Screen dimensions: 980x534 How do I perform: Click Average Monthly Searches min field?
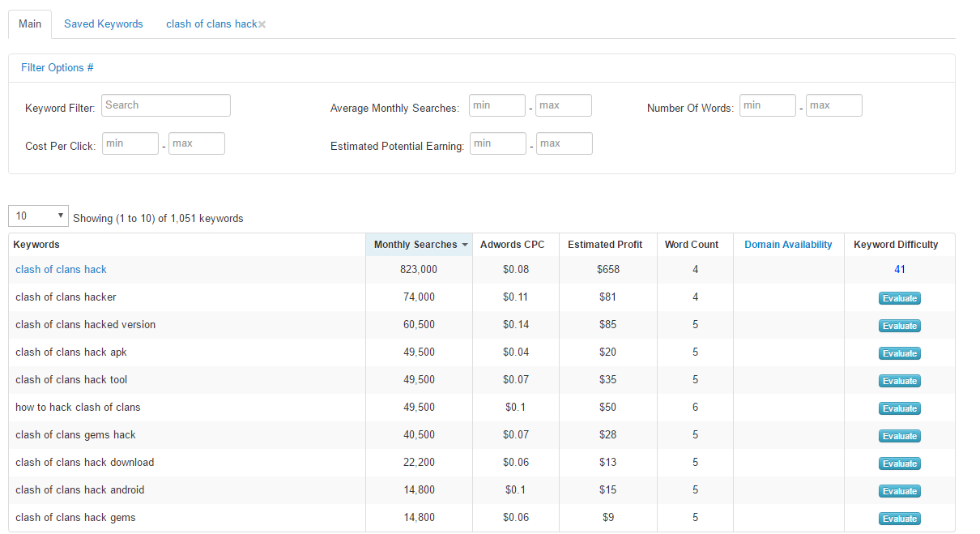click(497, 105)
